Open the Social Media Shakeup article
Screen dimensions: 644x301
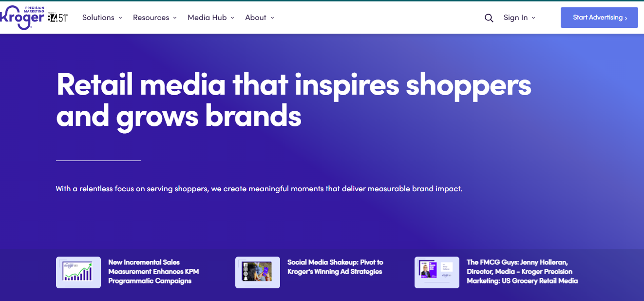[335, 267]
